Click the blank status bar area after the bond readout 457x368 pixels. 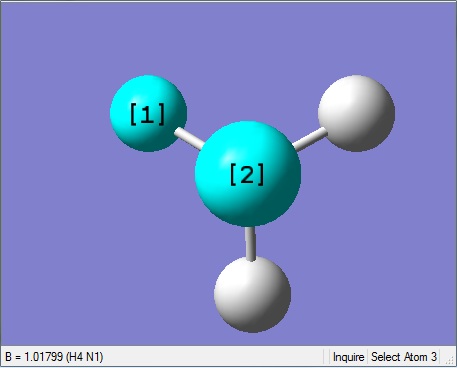coord(213,357)
